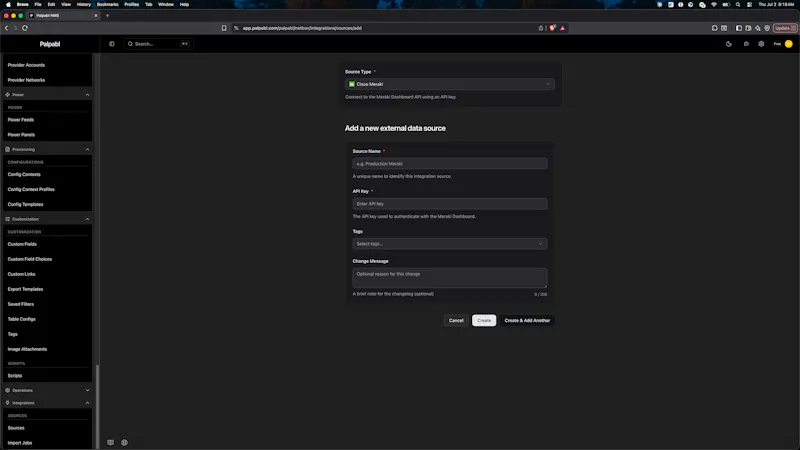Open Image Attachments in sidebar
This screenshot has width=800, height=450.
click(x=27, y=349)
